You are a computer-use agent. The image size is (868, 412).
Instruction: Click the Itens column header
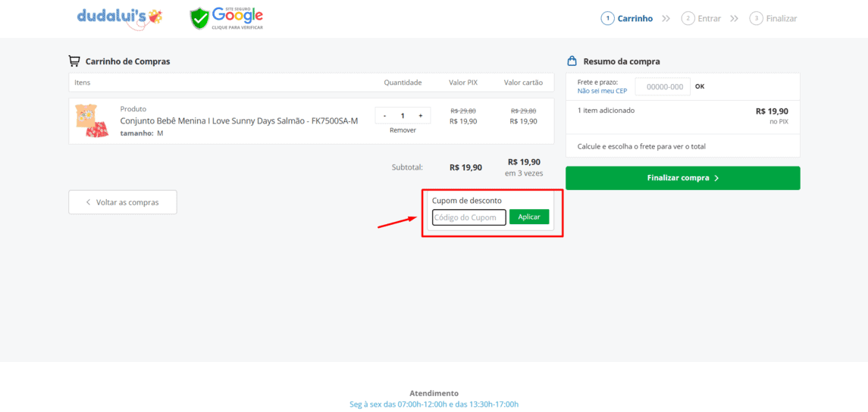[x=83, y=83]
